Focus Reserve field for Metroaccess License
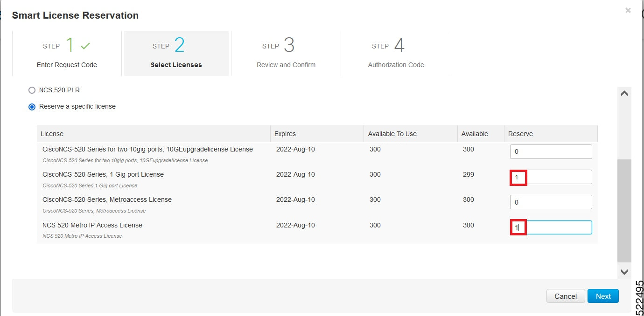Screen dimensions: 644x316 551,202
